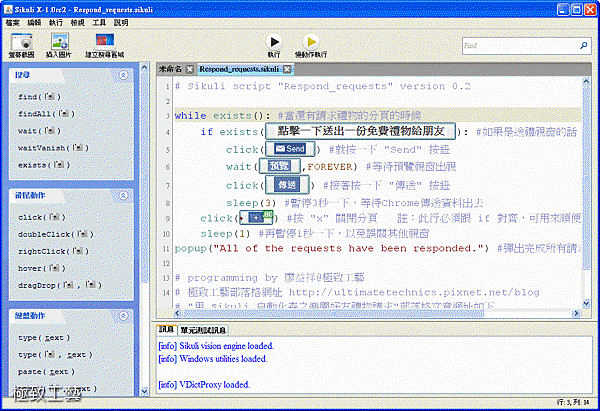Click '[info] VDictProxy loaded.' message
The height and width of the screenshot is (411, 600).
[204, 385]
